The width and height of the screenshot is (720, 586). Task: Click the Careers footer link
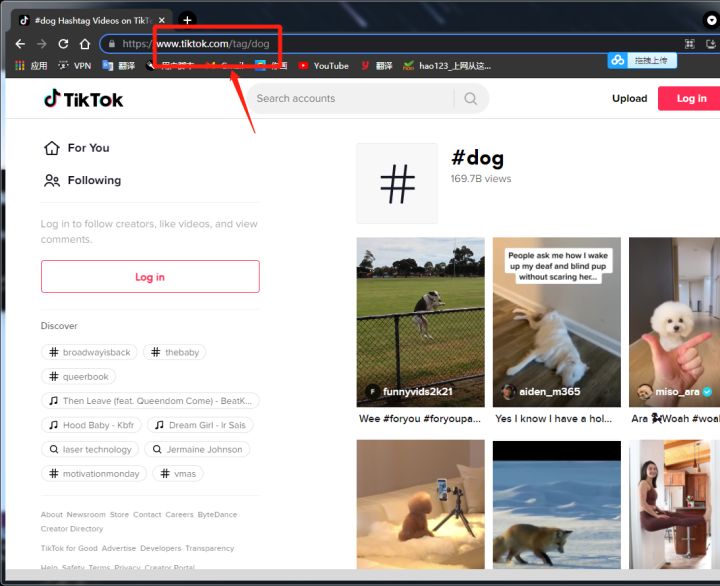179,514
